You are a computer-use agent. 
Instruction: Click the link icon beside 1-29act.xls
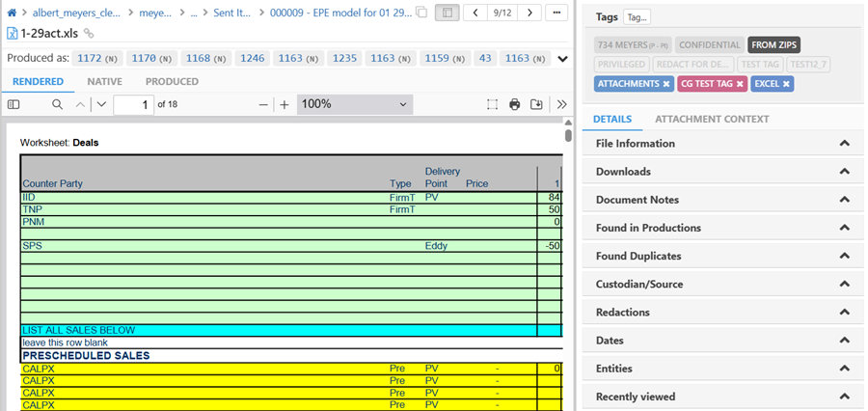click(x=89, y=33)
